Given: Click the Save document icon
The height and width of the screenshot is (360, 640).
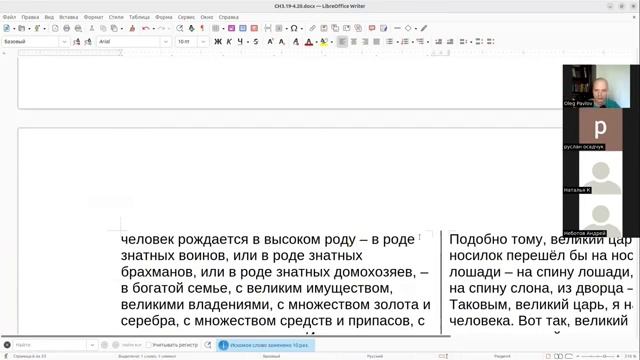Looking at the screenshot, I should pyautogui.click(x=37, y=28).
